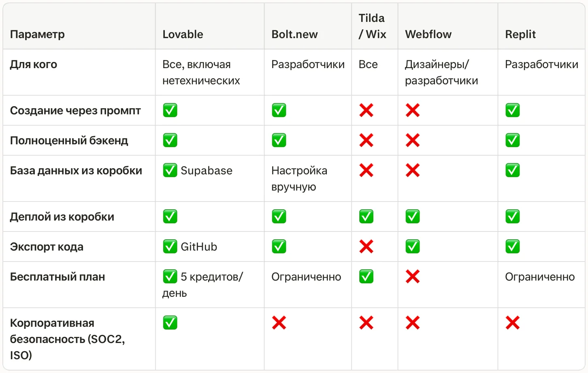Image resolution: width=588 pixels, height=373 pixels.
Task: Click Ограниченно text in Replit column
Action: pos(539,277)
